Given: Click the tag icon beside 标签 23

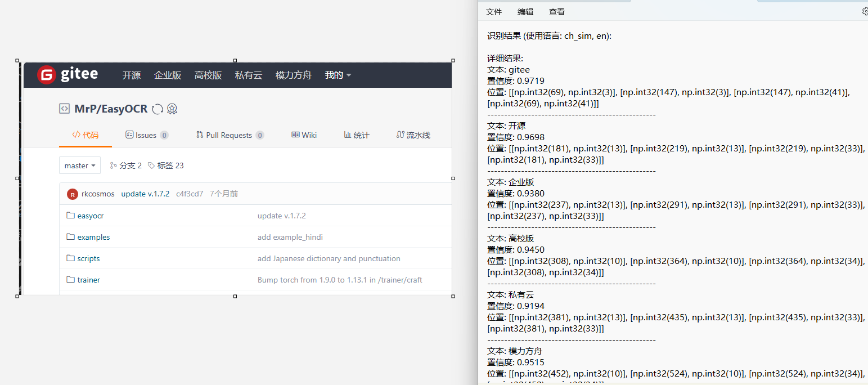Looking at the screenshot, I should pos(150,165).
